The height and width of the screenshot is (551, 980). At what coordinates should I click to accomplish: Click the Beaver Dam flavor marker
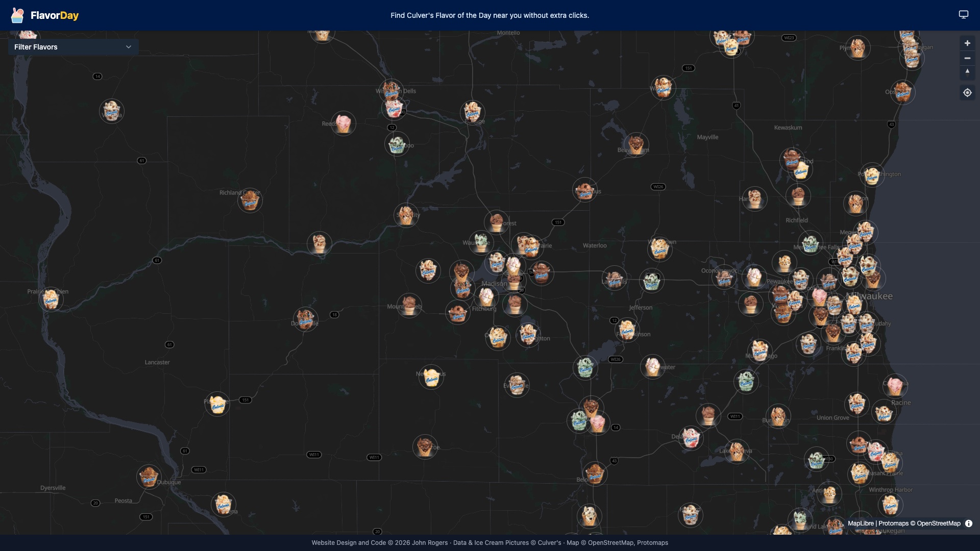[636, 145]
